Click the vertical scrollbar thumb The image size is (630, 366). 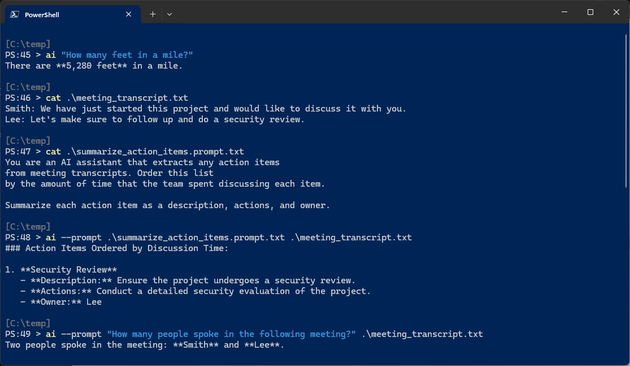(626, 110)
